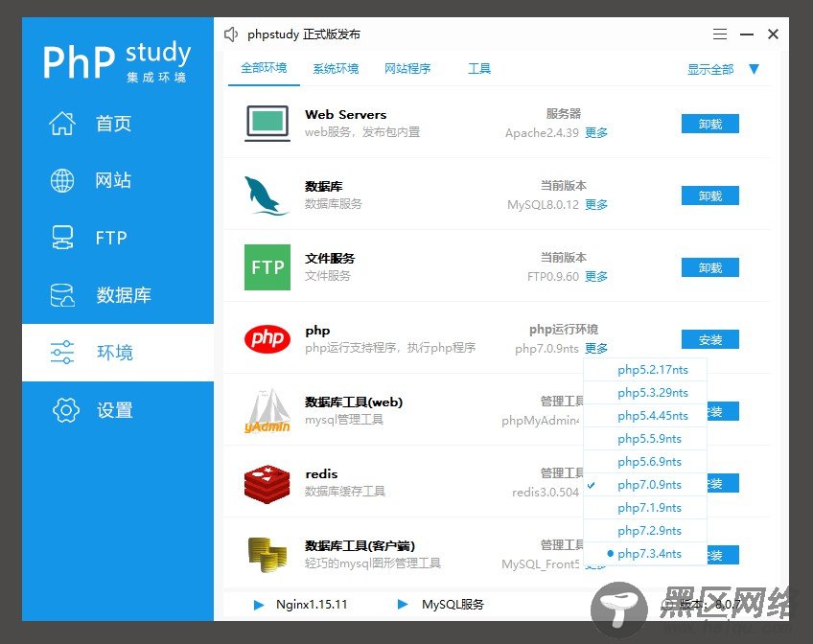Click the speaker announcement icon
This screenshot has width=813, height=644.
231,34
